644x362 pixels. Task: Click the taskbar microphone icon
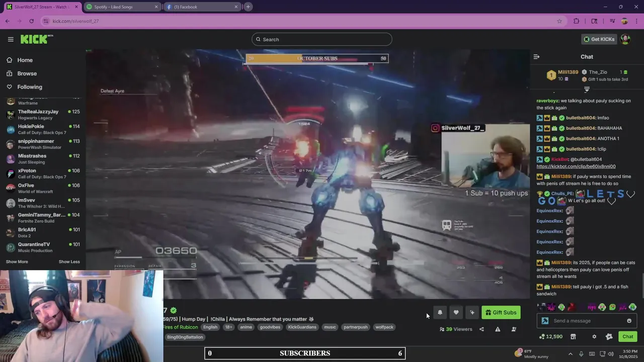pyautogui.click(x=581, y=354)
